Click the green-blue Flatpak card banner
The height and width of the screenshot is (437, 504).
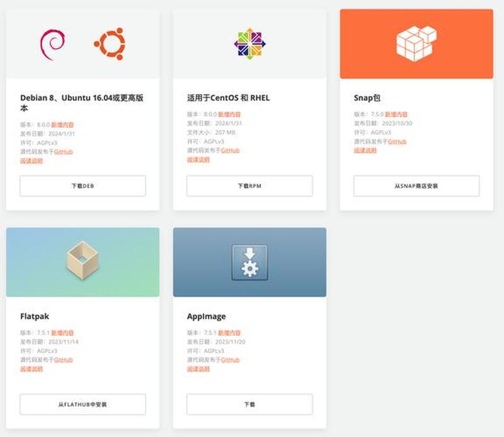click(83, 262)
